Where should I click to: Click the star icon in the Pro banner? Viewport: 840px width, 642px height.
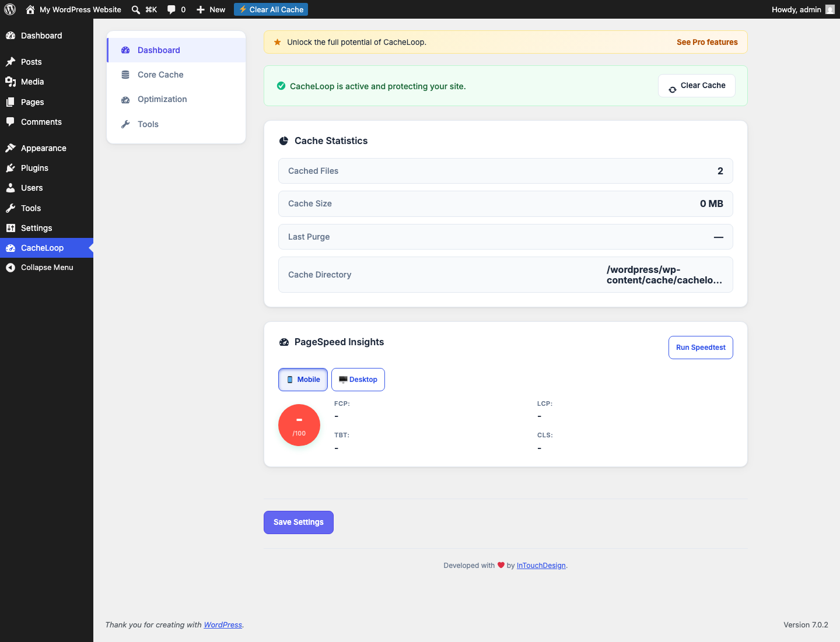tap(278, 42)
